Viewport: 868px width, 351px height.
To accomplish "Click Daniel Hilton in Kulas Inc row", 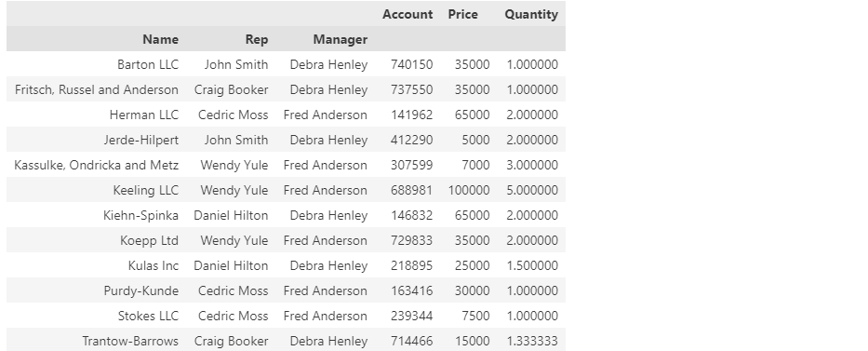I will [231, 265].
